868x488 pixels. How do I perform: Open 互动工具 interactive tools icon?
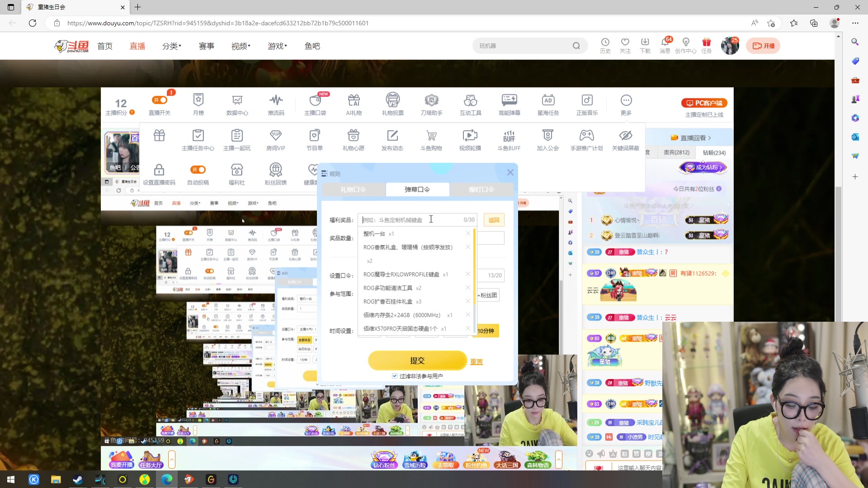[471, 104]
